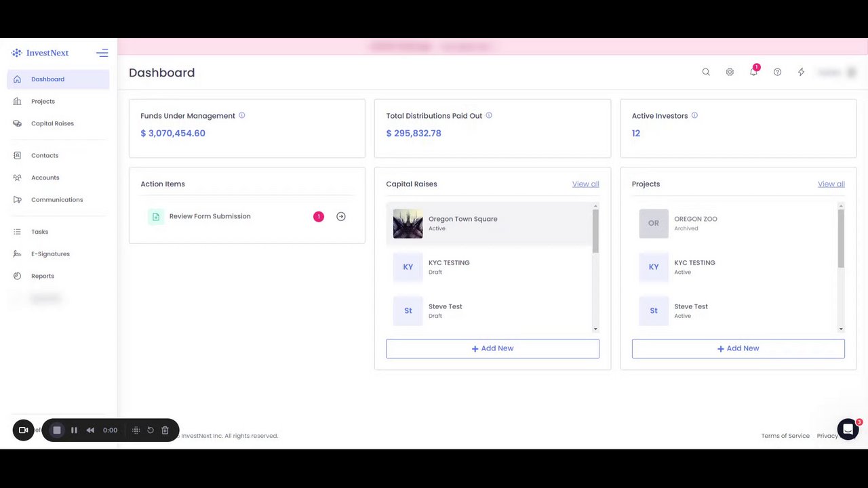Click Active Investors count 12
The height and width of the screenshot is (488, 868).
(x=636, y=134)
